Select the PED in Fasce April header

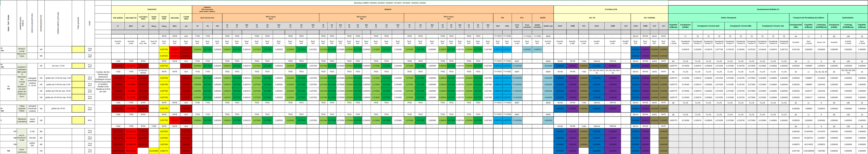271,18
